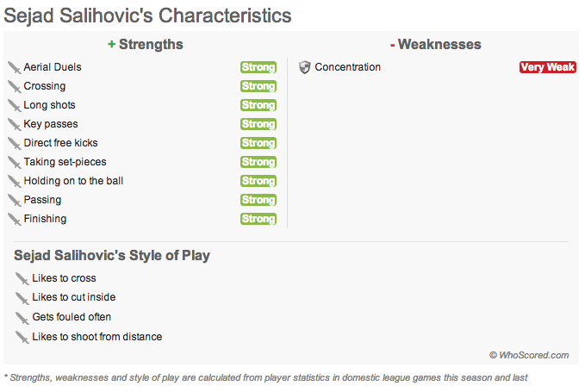Image resolution: width=585 pixels, height=392 pixels.
Task: Click the shield icon beside Concentration
Action: coord(304,67)
